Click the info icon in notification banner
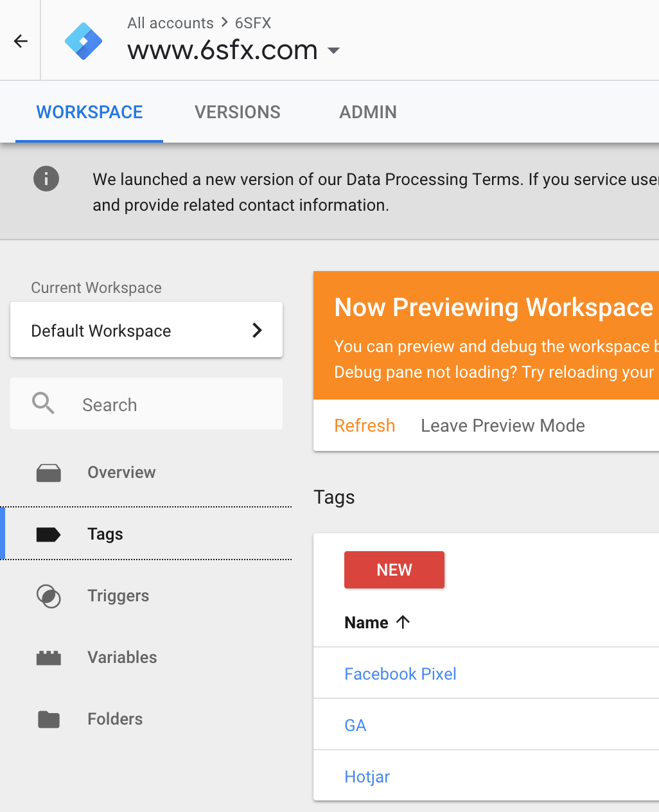The width and height of the screenshot is (659, 812). [46, 179]
